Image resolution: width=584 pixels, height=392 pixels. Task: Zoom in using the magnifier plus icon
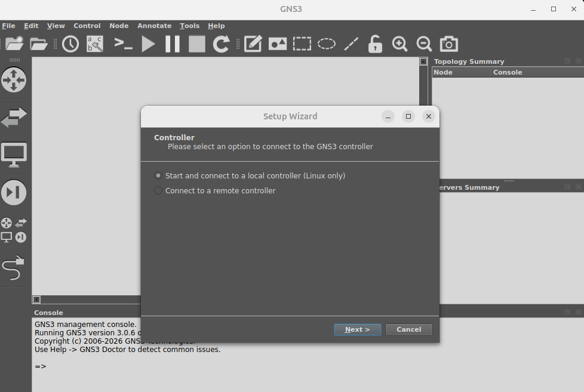coord(399,44)
